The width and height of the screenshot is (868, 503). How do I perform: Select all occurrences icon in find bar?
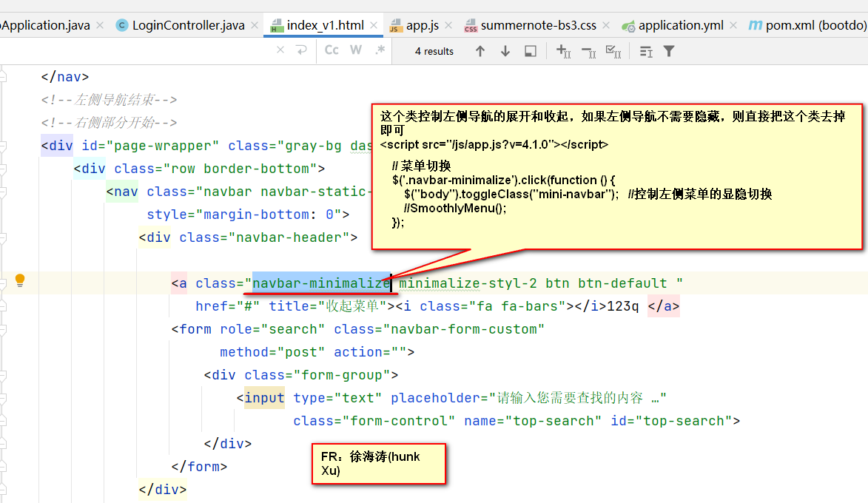613,52
